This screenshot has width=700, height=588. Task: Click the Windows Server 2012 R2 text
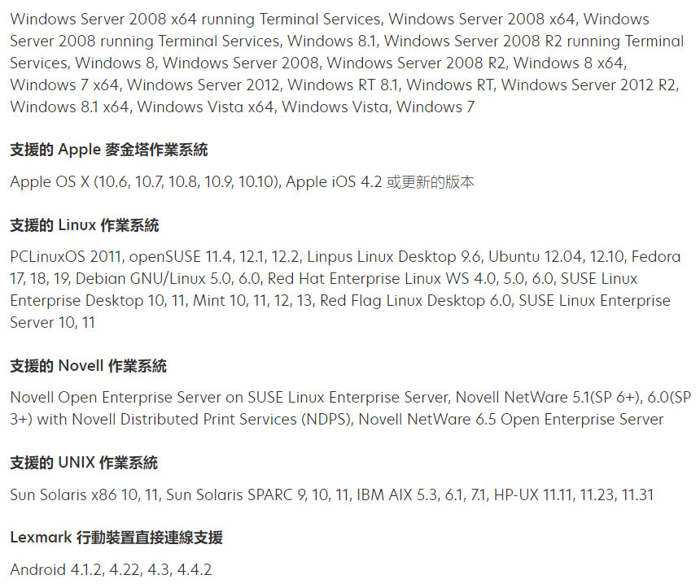pos(588,85)
